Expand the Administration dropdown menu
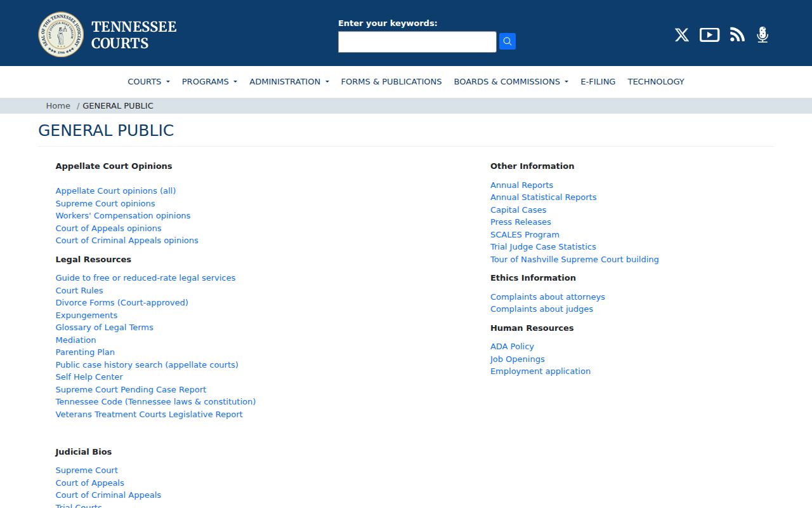The height and width of the screenshot is (508, 812). click(x=289, y=81)
